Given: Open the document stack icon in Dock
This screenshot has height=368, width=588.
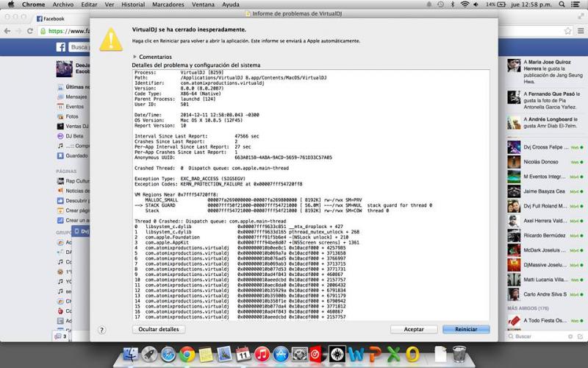Looking at the screenshot, I should coord(440,354).
